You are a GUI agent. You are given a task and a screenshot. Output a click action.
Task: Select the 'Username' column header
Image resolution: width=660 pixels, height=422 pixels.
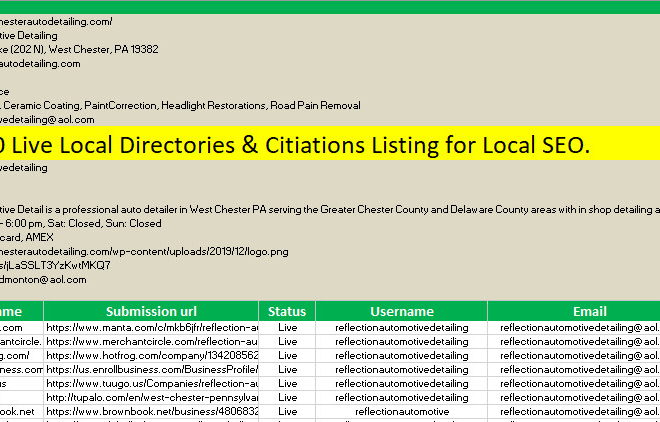(x=402, y=311)
